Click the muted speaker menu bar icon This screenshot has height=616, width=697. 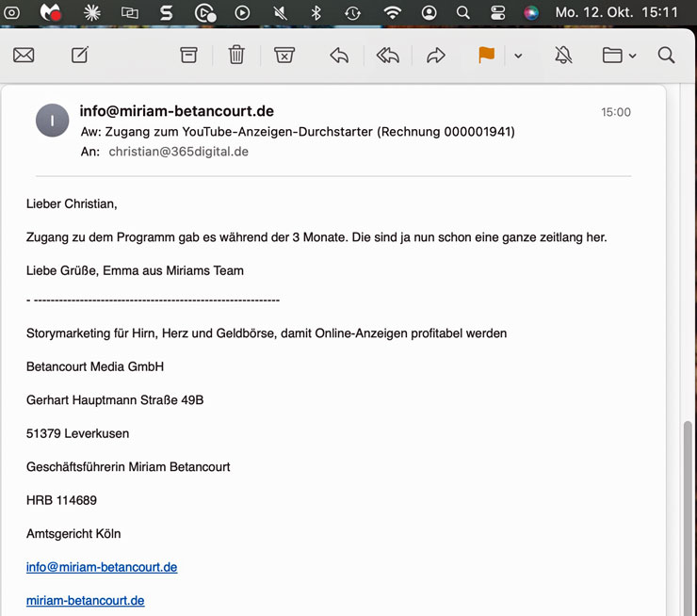[280, 13]
